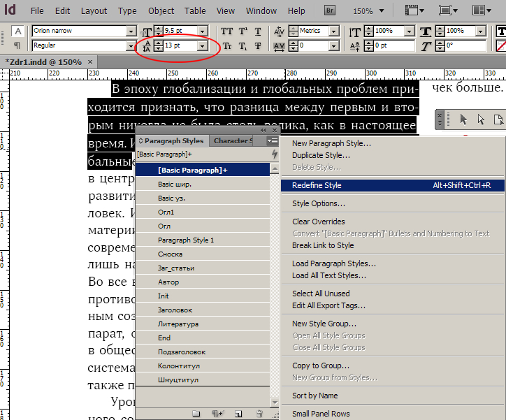
Task: Open font size dropdown 9,5 pt
Action: (x=203, y=31)
